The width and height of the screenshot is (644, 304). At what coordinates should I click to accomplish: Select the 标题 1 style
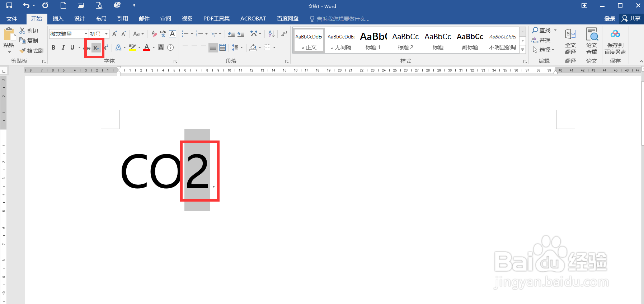tap(373, 41)
